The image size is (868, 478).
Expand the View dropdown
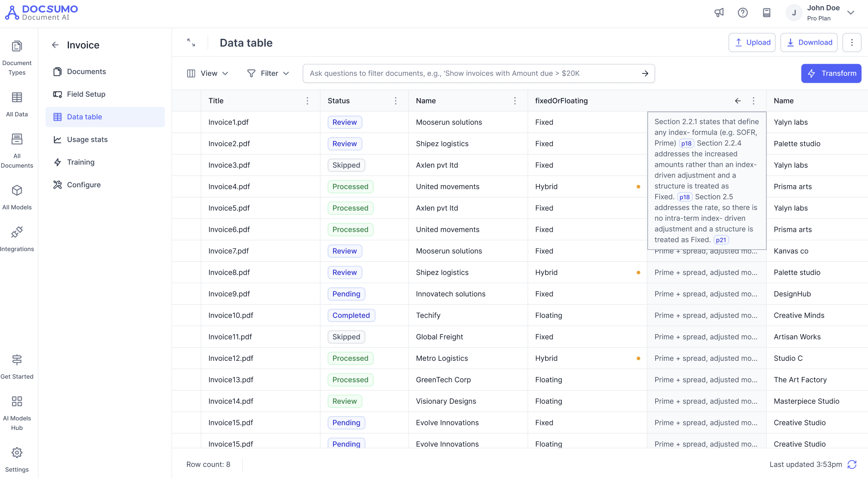[208, 73]
